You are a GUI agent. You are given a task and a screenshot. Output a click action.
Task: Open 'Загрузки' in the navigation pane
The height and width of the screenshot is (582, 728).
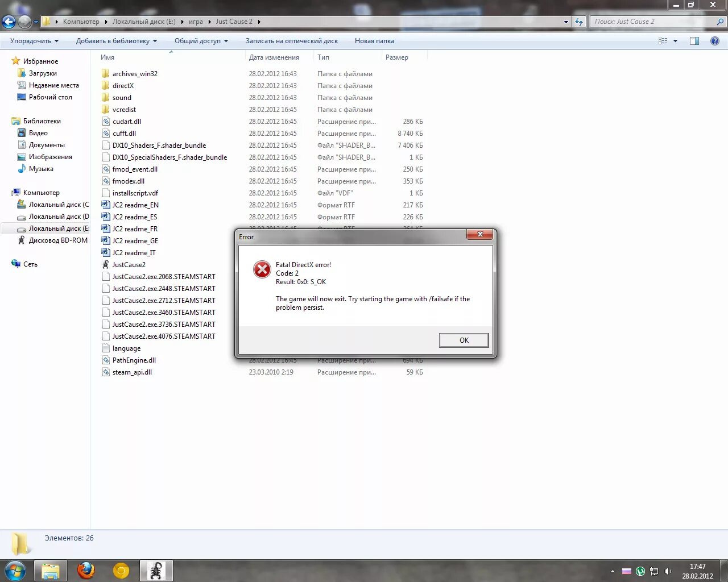[43, 73]
